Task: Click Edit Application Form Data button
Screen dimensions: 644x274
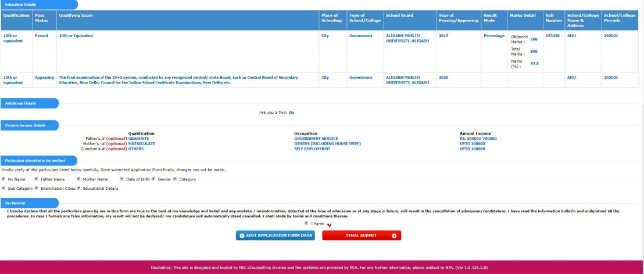Action: pyautogui.click(x=275, y=236)
